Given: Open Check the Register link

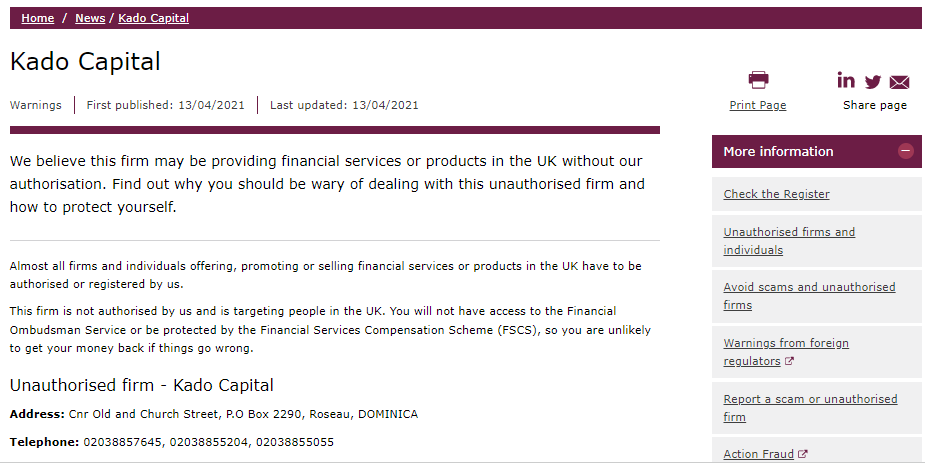Looking at the screenshot, I should (x=776, y=194).
